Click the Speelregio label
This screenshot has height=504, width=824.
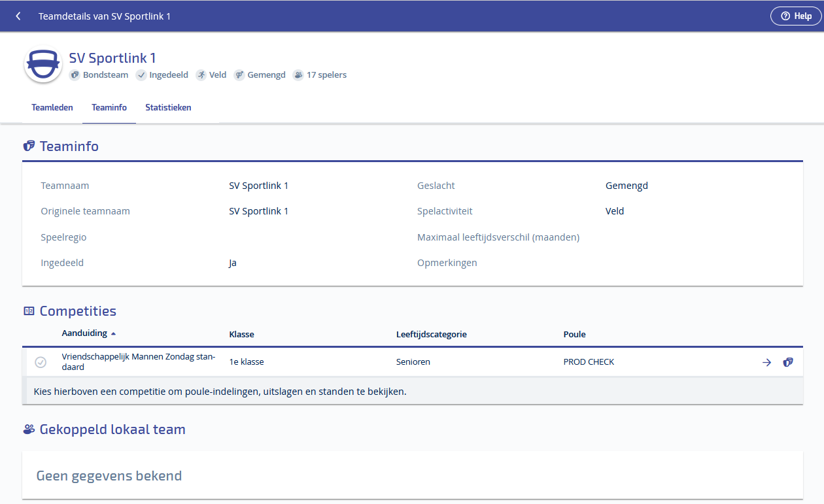(x=63, y=237)
